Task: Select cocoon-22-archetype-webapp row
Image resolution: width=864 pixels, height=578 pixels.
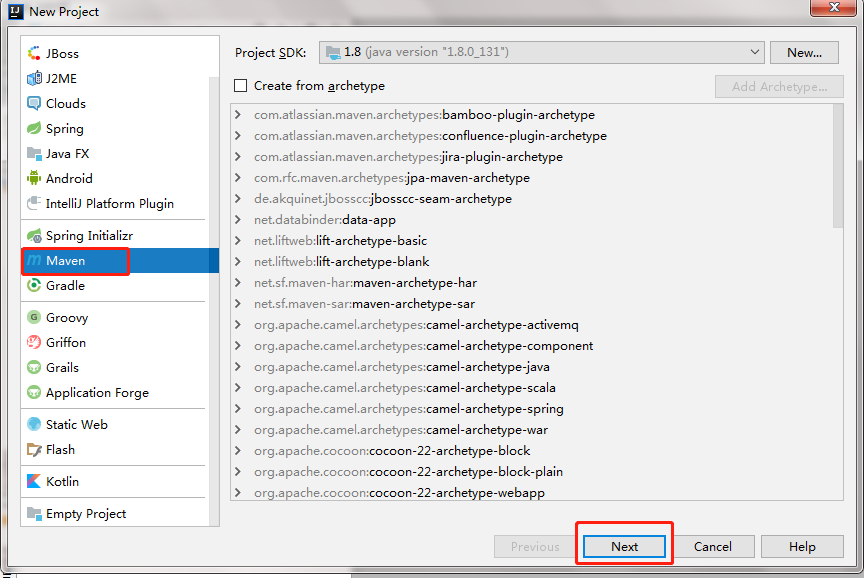Action: 532,491
